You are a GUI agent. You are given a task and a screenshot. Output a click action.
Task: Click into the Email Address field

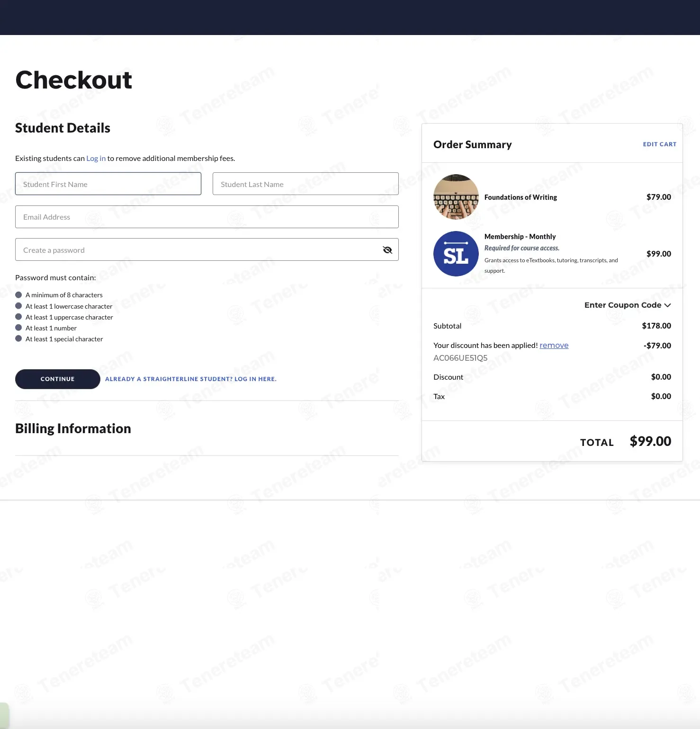(x=207, y=217)
